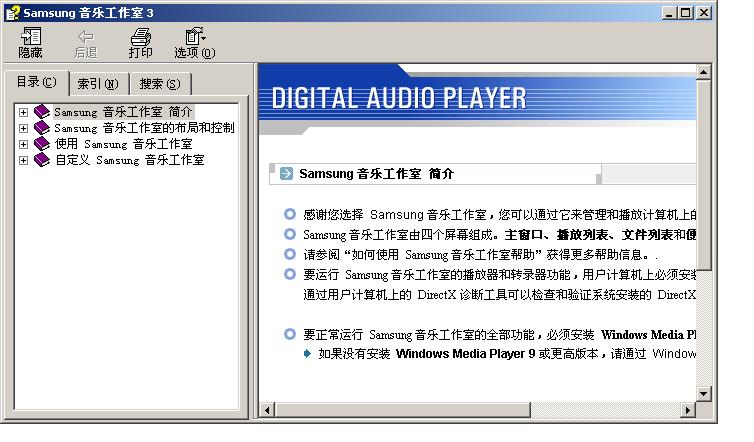Click the arrow icon in the 简介 heading

(286, 174)
